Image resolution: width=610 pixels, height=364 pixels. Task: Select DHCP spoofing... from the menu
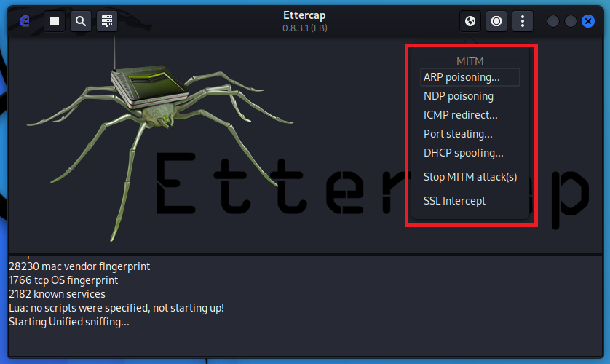tap(470, 153)
